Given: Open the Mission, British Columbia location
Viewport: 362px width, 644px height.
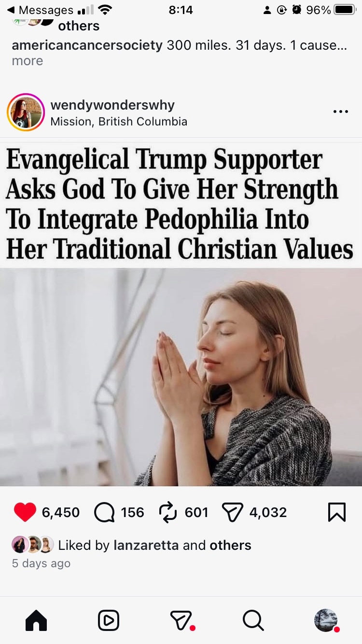Looking at the screenshot, I should coord(119,121).
